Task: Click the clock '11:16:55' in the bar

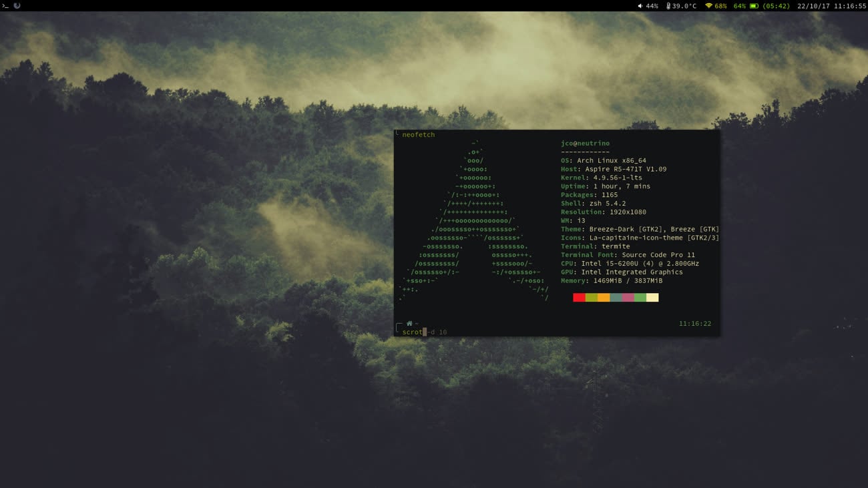Action: pyautogui.click(x=850, y=6)
